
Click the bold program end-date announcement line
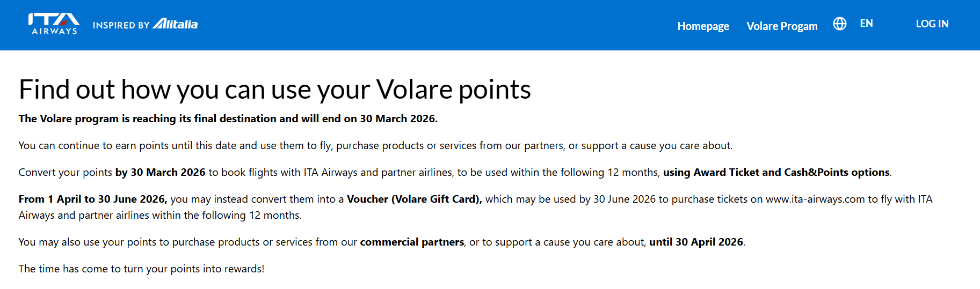[x=228, y=118]
